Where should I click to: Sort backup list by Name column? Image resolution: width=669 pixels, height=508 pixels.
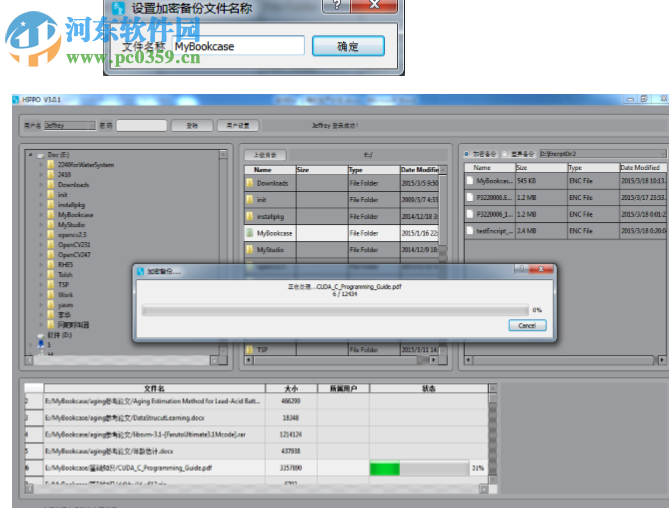490,168
